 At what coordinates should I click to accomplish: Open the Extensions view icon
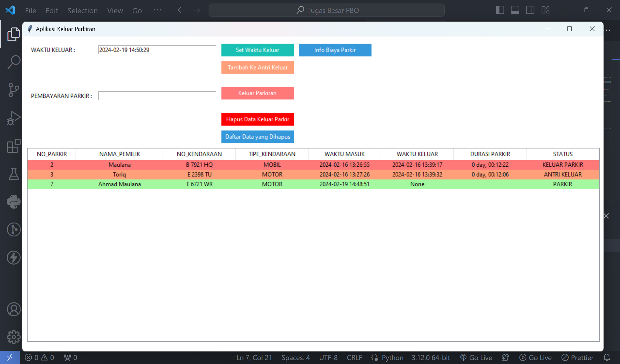[x=13, y=146]
